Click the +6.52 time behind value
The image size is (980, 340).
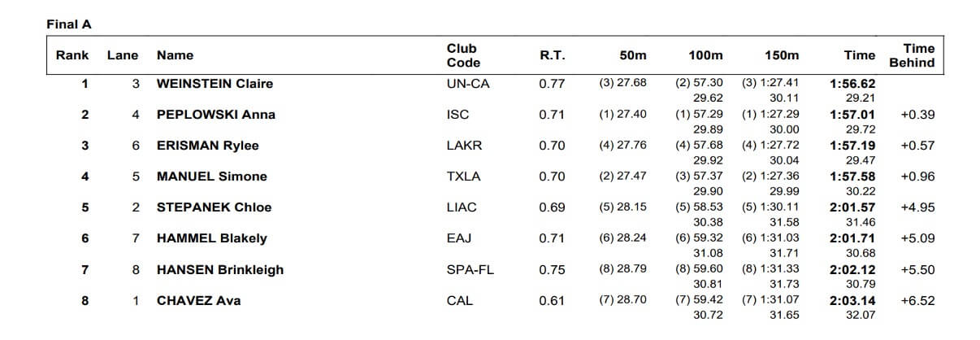coord(917,301)
